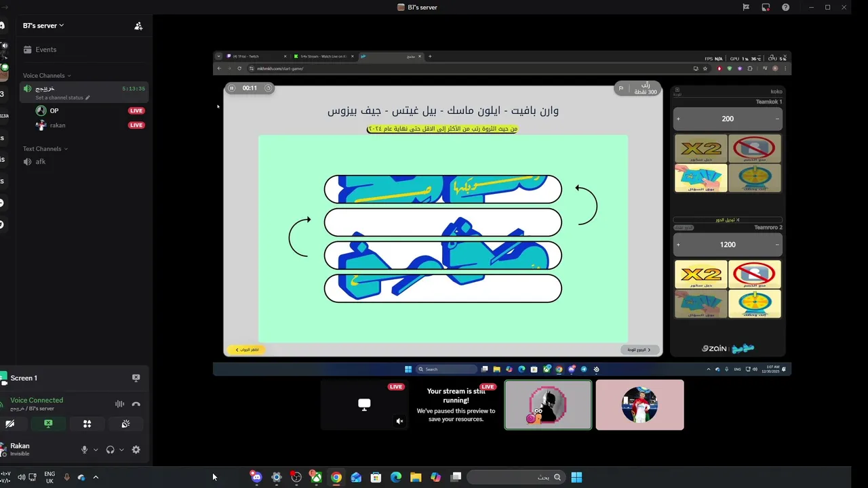Viewport: 868px width, 488px height.
Task: Click the flag icon in Discord title bar
Action: pos(746,7)
